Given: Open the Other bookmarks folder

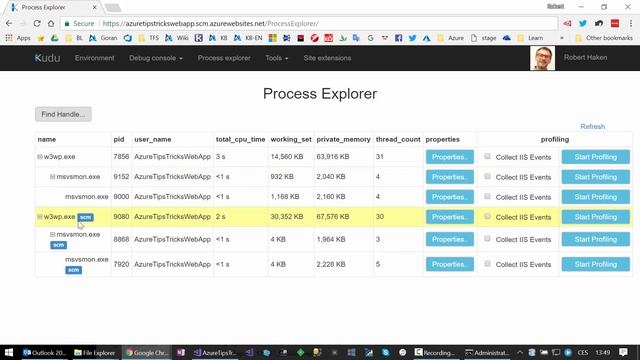Looking at the screenshot, I should coord(604,38).
